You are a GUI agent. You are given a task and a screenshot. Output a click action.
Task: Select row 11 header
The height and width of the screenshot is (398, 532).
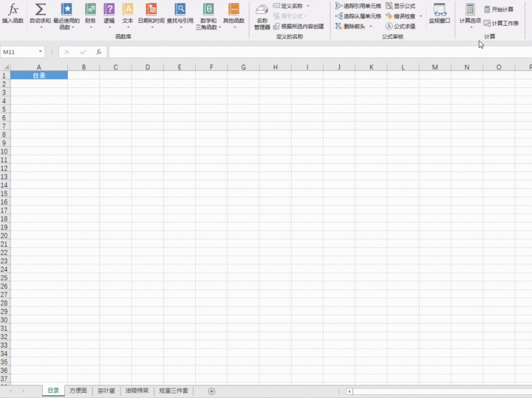click(x=4, y=159)
